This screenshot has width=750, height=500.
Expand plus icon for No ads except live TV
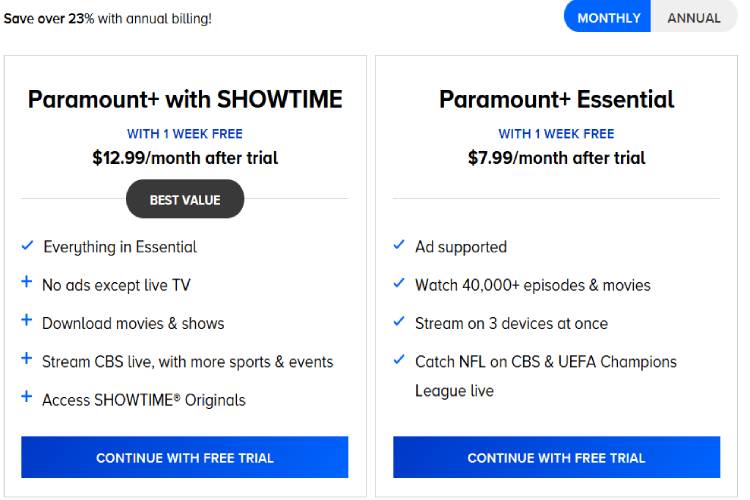click(x=27, y=284)
